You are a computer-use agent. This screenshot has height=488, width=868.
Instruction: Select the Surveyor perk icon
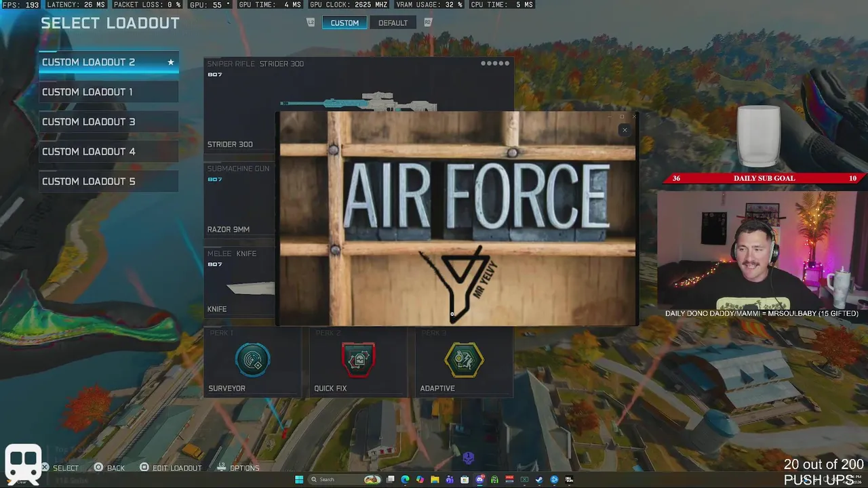(252, 359)
